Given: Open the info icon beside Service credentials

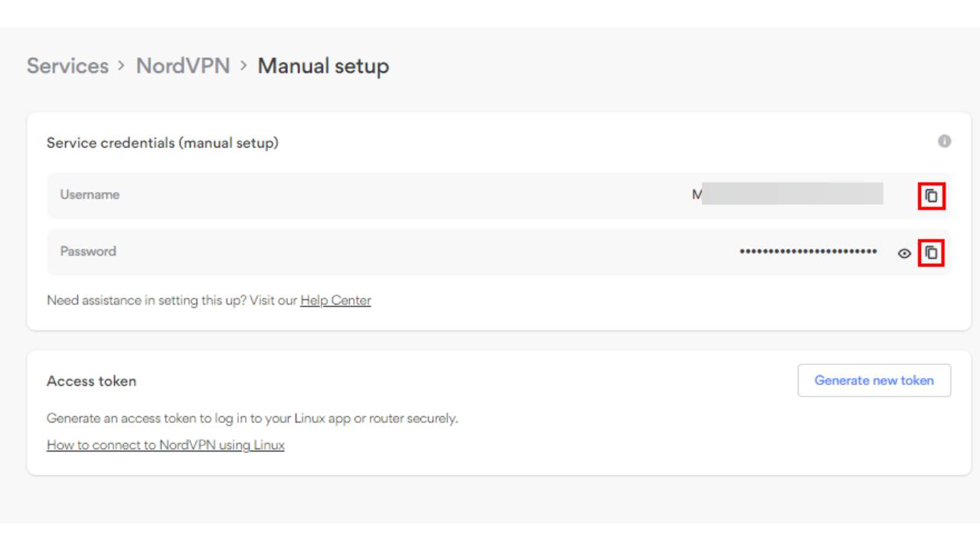Looking at the screenshot, I should click(x=945, y=142).
